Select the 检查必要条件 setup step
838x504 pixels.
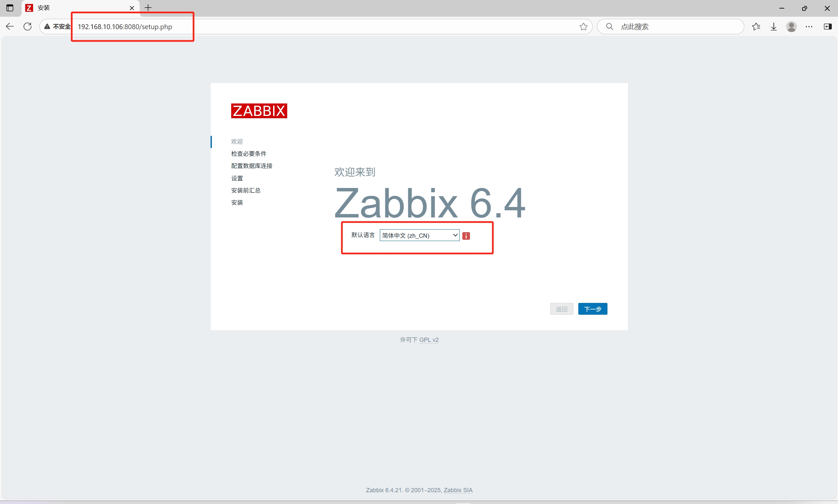(x=249, y=154)
